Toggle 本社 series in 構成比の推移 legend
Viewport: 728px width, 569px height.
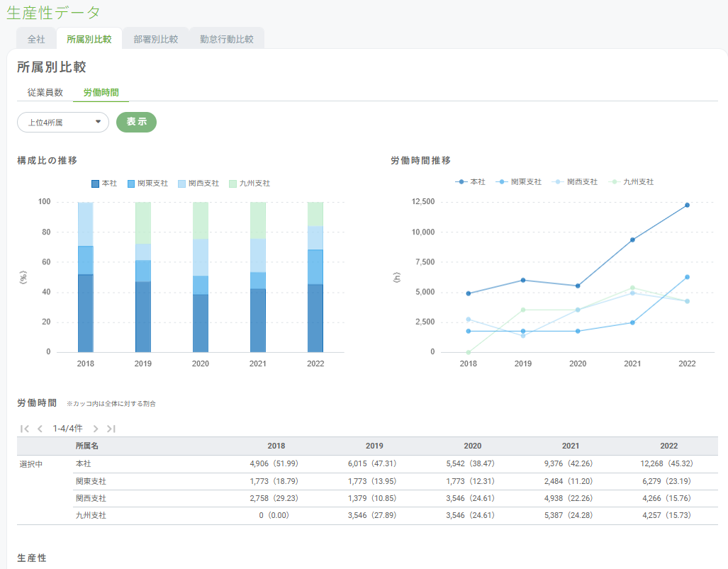tap(104, 184)
